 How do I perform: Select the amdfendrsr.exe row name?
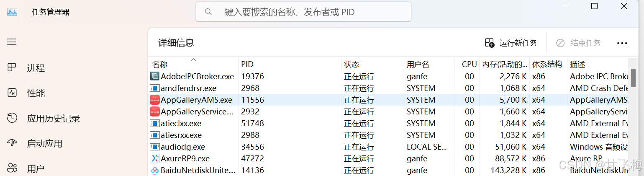click(x=188, y=88)
